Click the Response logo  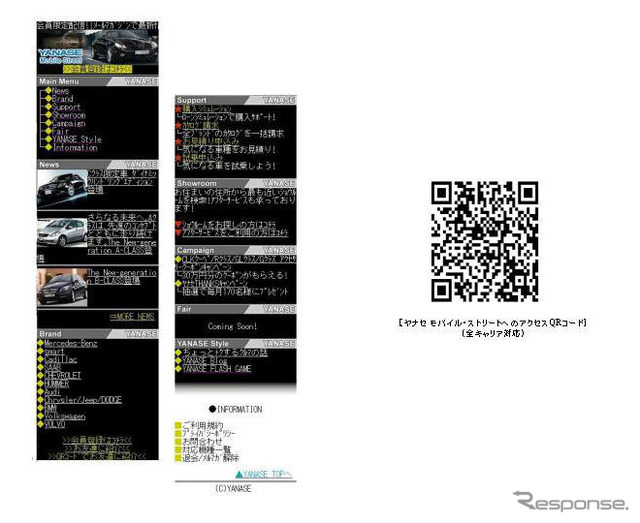coord(571,501)
